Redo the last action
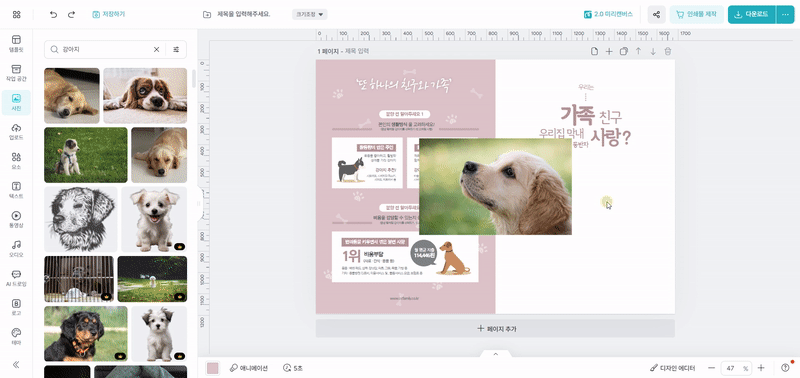The width and height of the screenshot is (800, 378). (71, 14)
